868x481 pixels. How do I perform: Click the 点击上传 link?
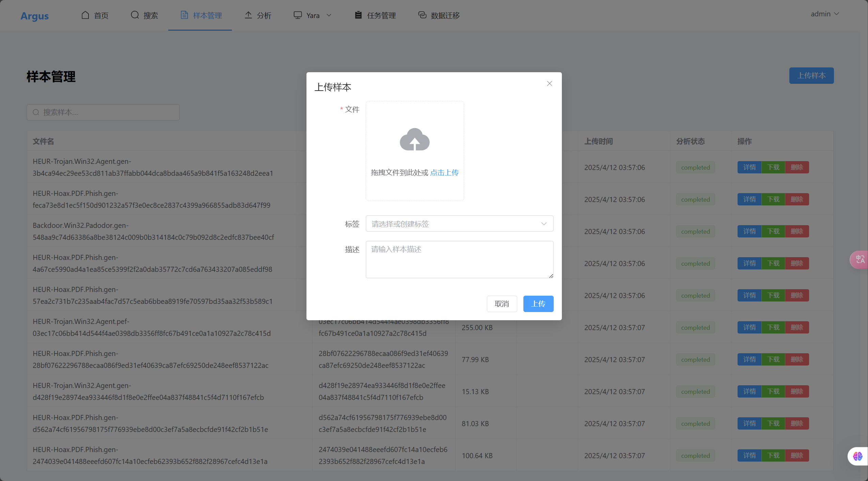(x=444, y=172)
